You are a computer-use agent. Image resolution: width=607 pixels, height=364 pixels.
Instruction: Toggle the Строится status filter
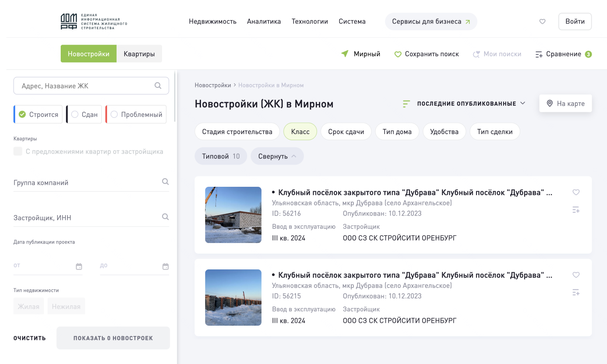point(39,115)
